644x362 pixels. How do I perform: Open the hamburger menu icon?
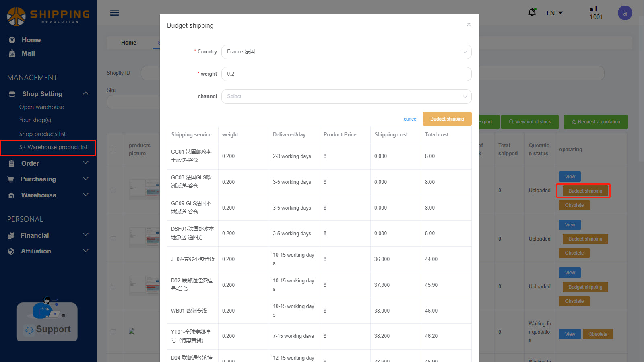114,12
